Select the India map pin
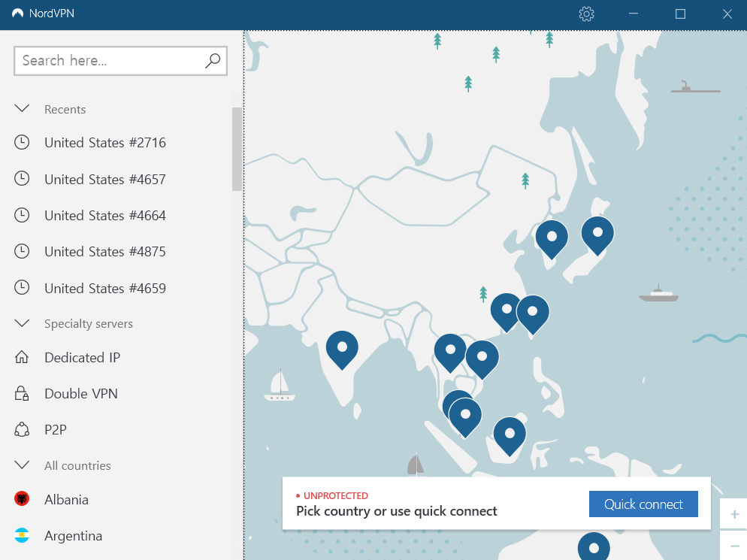 click(342, 349)
